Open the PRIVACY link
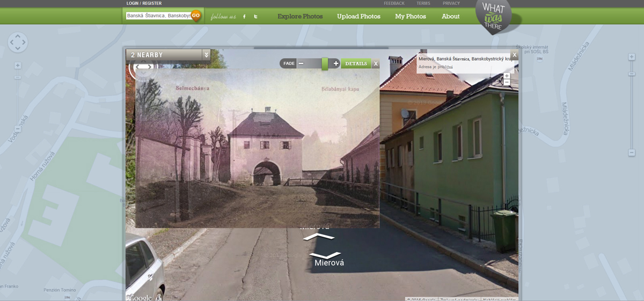This screenshot has width=644, height=301. (x=451, y=3)
